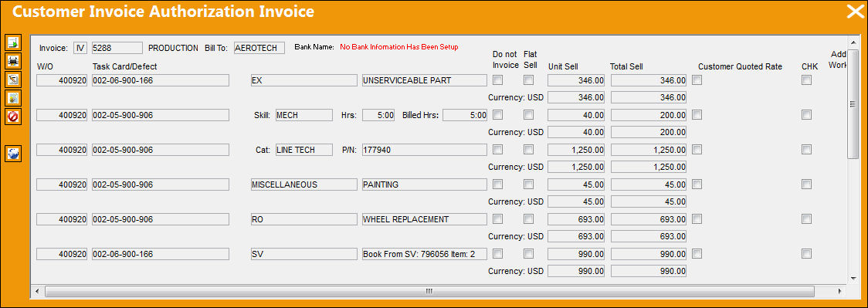Click the horizontal scrollbar thumb

429,291
